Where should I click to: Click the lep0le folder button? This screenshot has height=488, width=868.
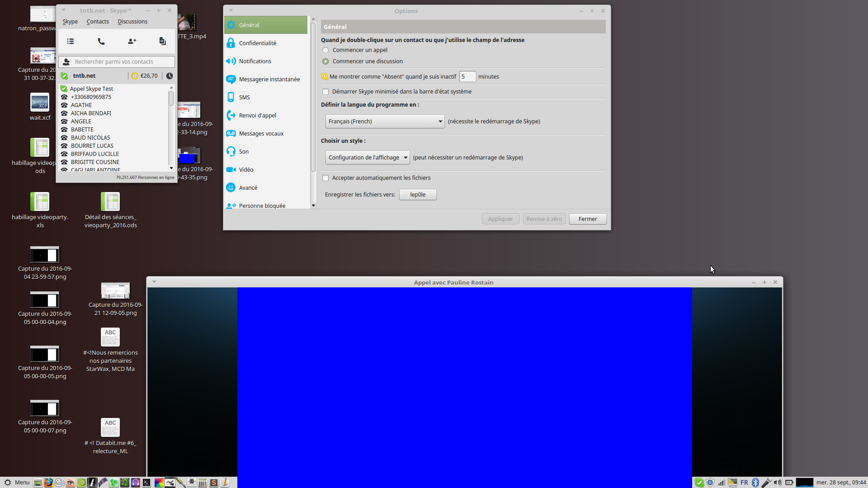[417, 194]
